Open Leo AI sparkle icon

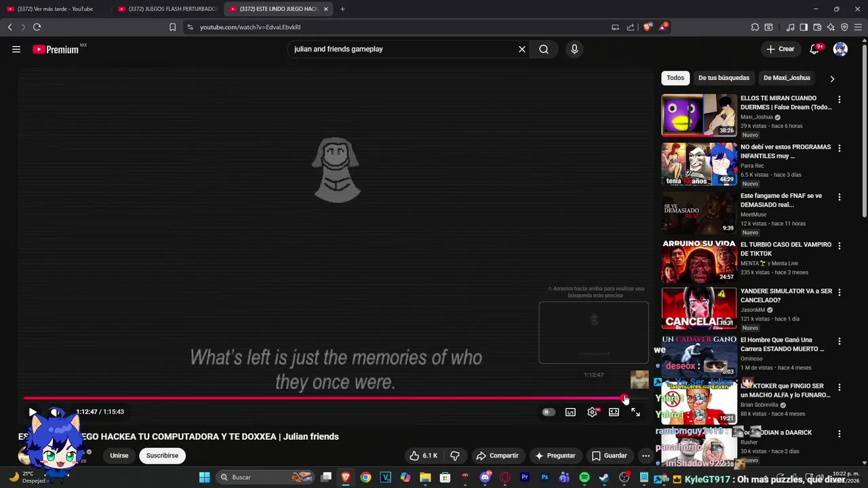[831, 27]
